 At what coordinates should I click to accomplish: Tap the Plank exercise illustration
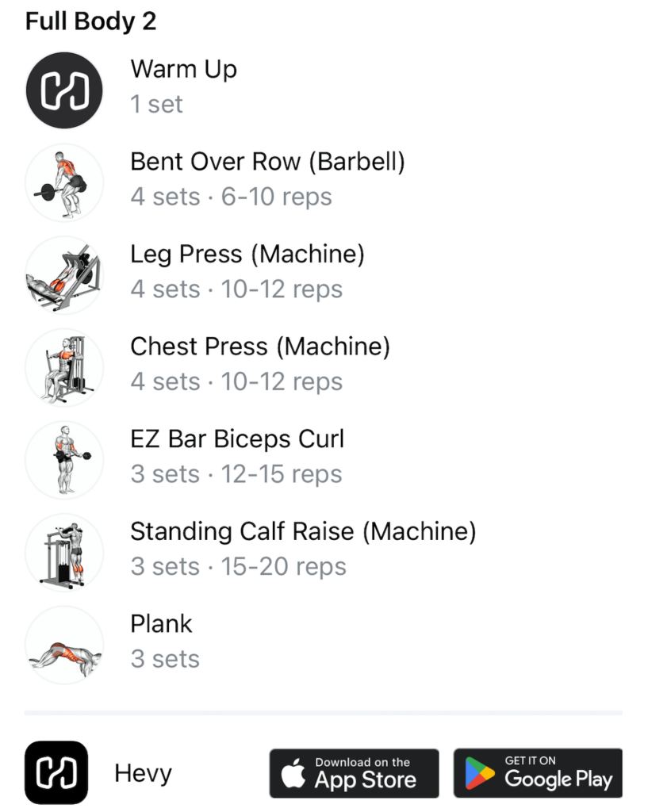point(64,645)
